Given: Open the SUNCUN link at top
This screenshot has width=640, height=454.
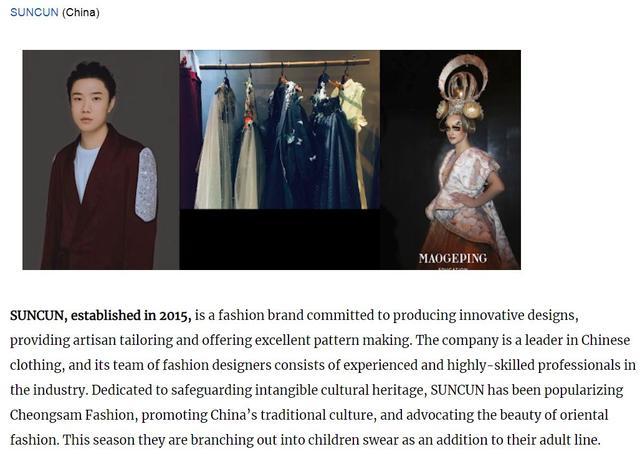Looking at the screenshot, I should click(34, 12).
